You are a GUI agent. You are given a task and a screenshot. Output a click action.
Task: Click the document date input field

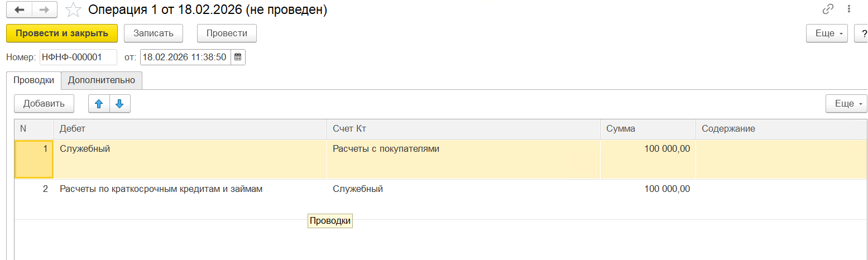point(185,57)
